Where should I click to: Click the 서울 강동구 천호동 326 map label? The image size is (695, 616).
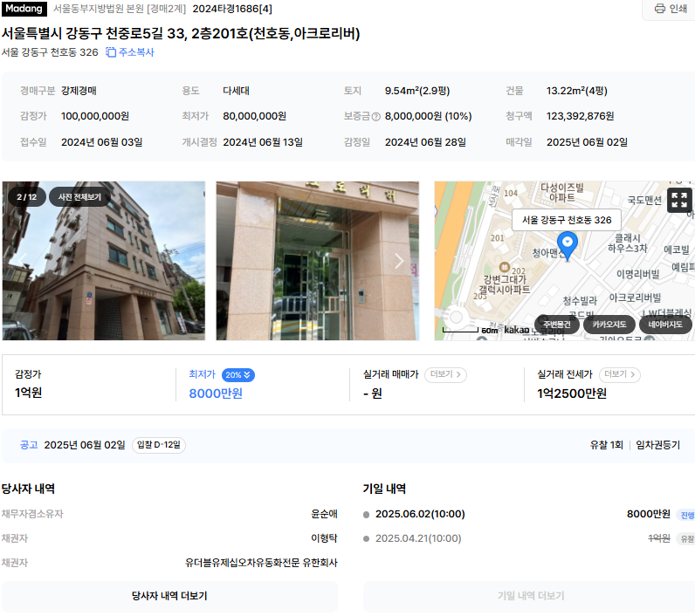click(x=567, y=220)
